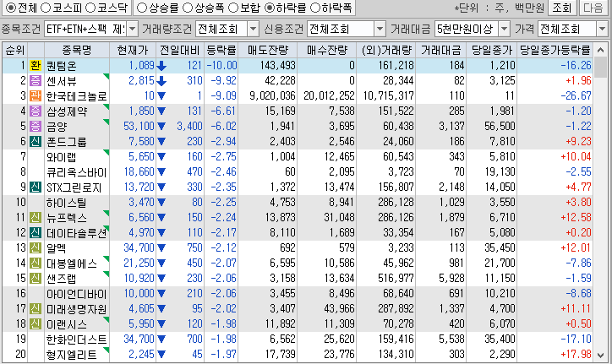Select the 하락폭 radio button
The image size is (612, 364).
coord(314,8)
